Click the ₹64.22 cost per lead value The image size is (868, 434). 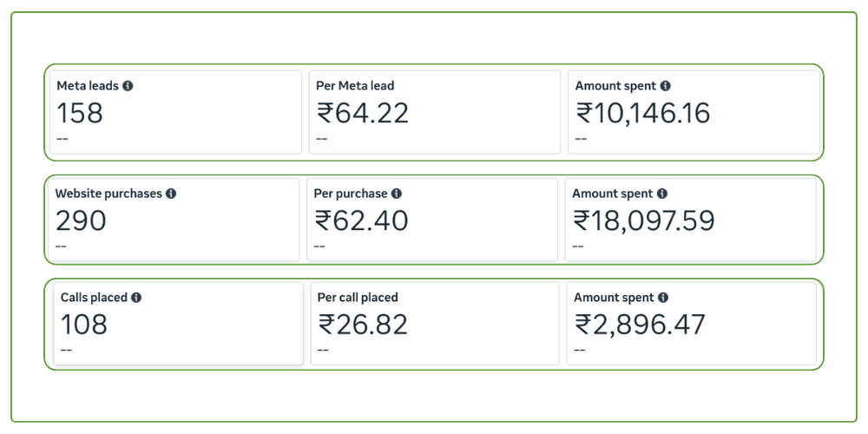362,113
